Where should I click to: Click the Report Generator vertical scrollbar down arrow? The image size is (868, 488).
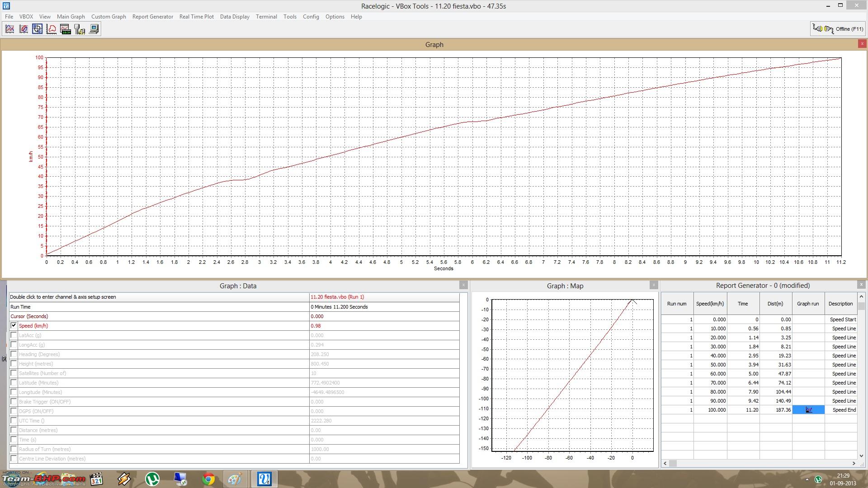coord(861,455)
